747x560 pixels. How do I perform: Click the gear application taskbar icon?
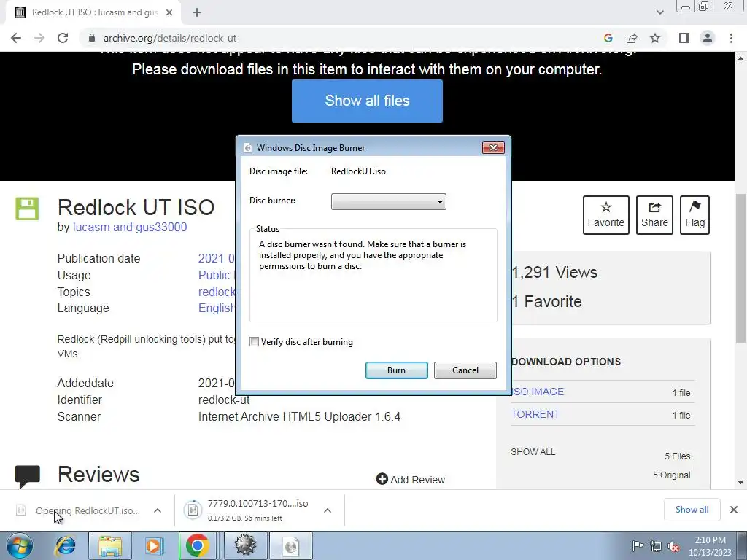[245, 545]
